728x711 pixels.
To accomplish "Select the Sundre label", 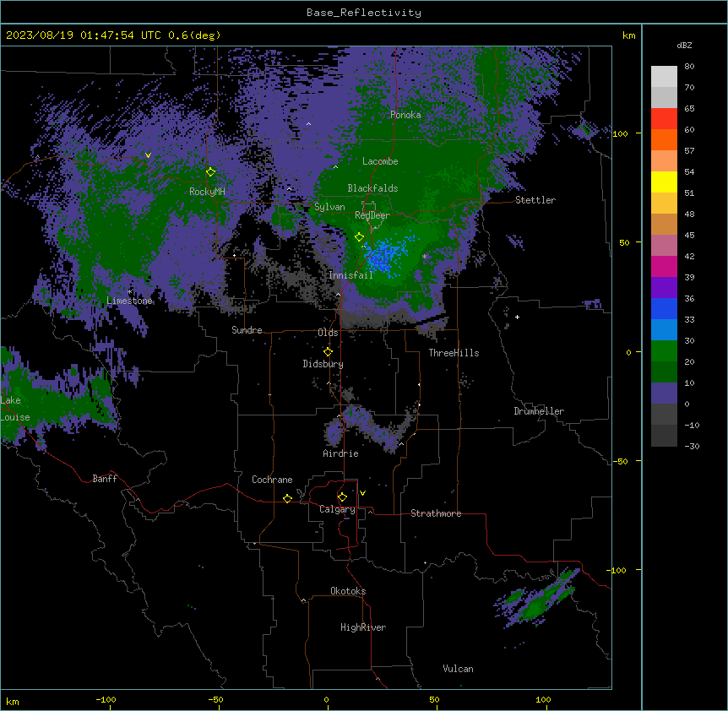I will (x=247, y=330).
